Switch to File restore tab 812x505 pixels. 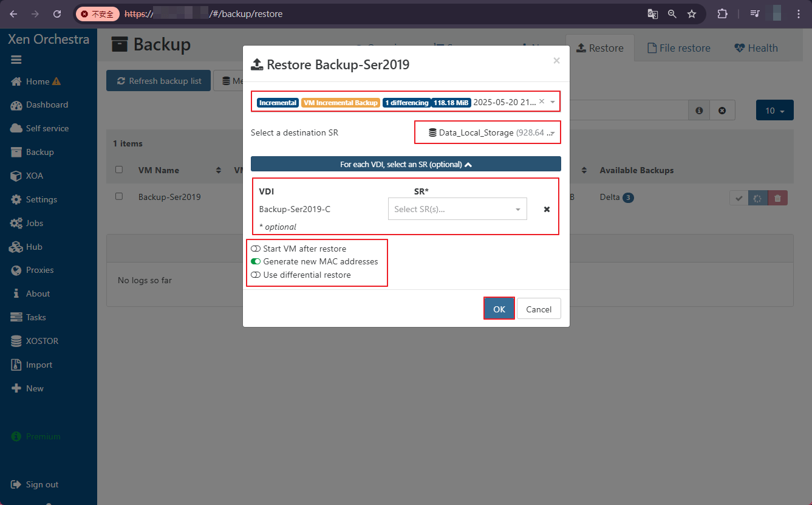[678, 48]
